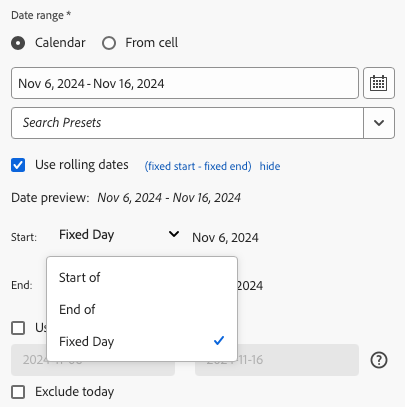Enable the Exclude today checkbox
Image resolution: width=405 pixels, height=407 pixels.
(x=18, y=392)
